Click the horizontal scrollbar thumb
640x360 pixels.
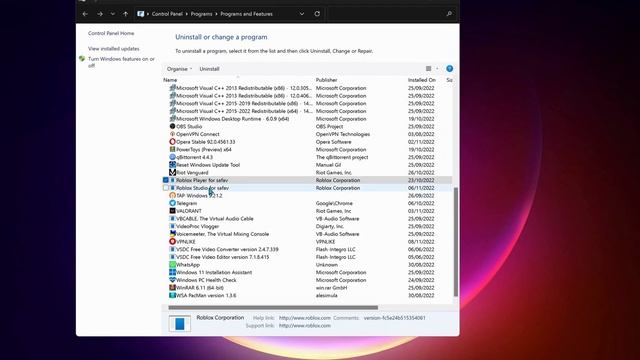273,307
